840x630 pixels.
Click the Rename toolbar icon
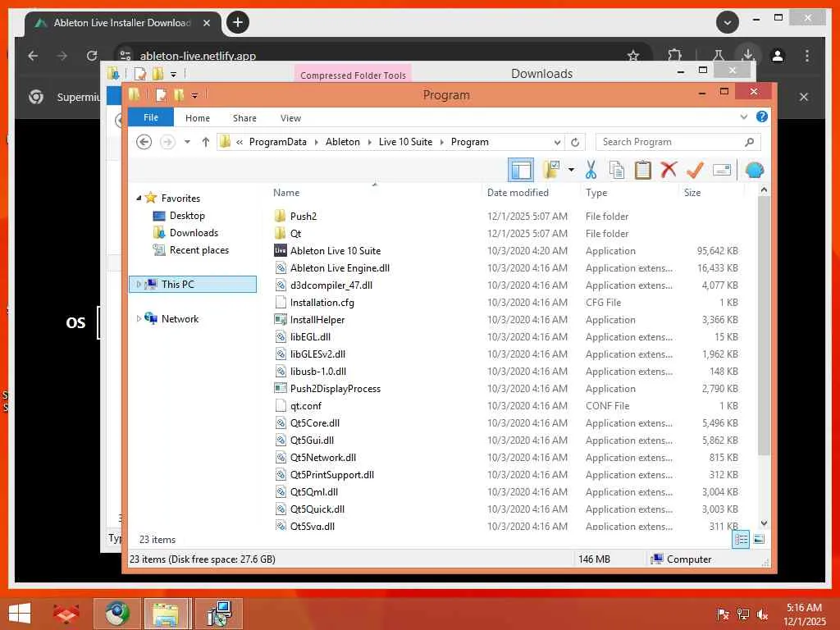pyautogui.click(x=722, y=171)
